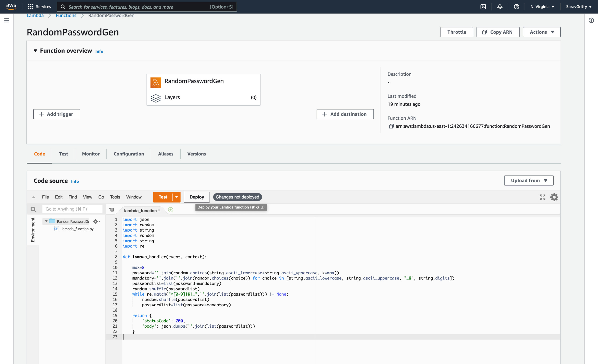Click the Deploy button
This screenshot has width=598, height=364.
[x=197, y=197]
